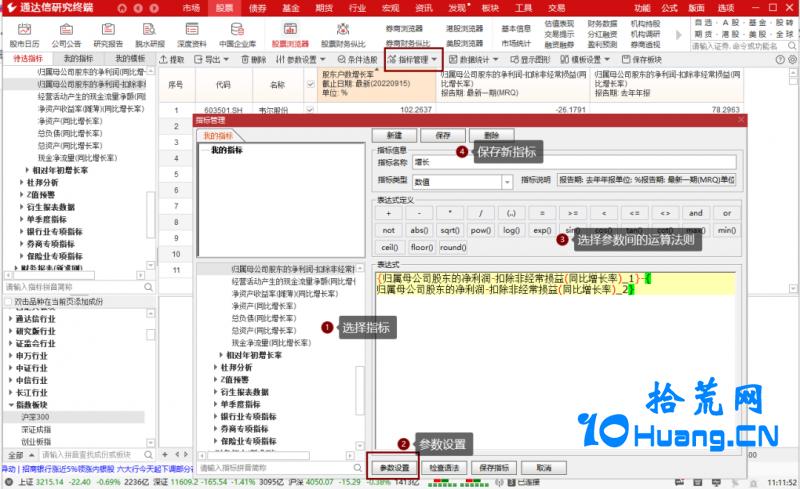Open the 数据统计 dropdown

(x=473, y=60)
